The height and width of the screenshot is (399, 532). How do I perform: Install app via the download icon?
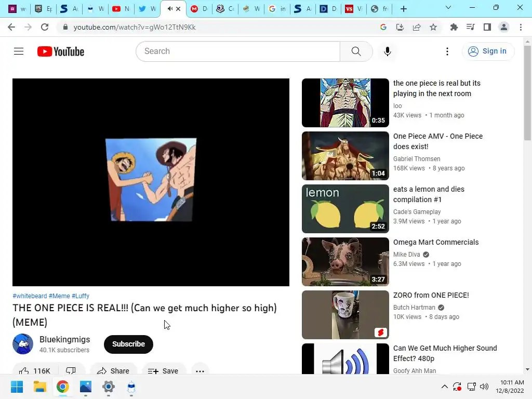coord(400,27)
